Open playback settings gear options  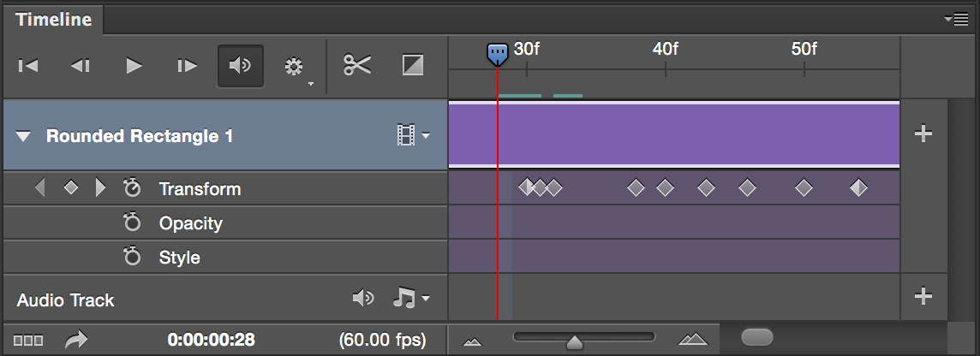(x=296, y=67)
